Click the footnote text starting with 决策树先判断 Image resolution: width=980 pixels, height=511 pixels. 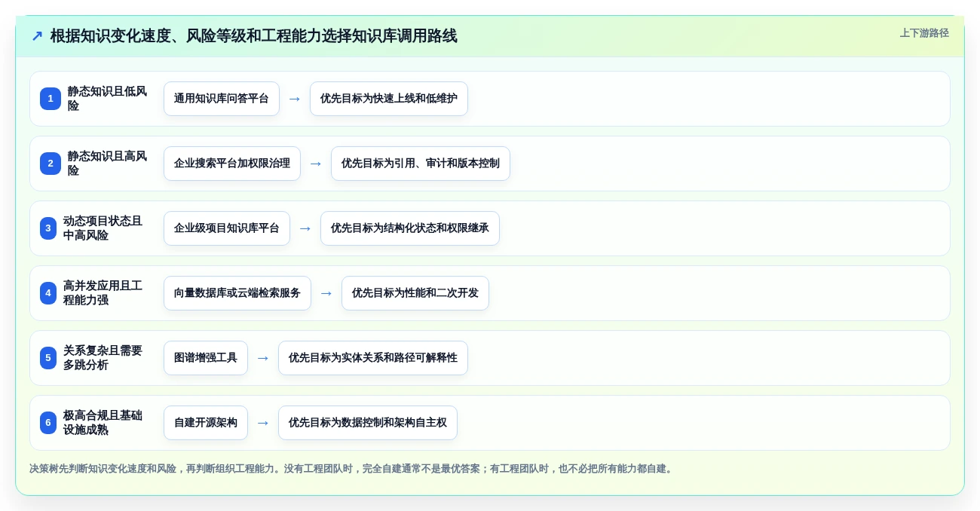(x=351, y=469)
